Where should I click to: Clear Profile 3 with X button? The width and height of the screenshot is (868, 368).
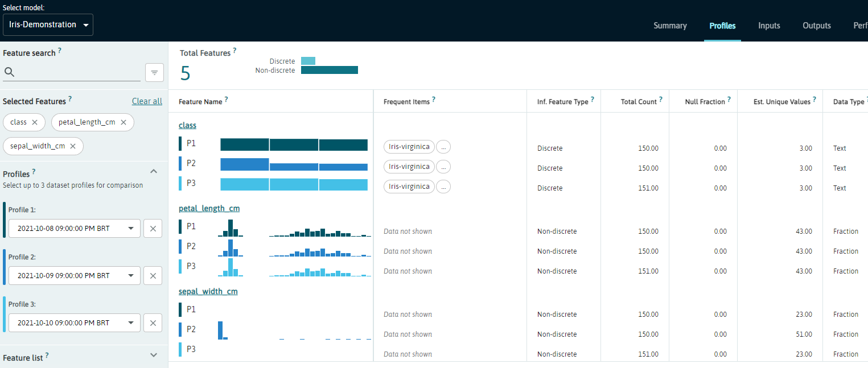[153, 323]
